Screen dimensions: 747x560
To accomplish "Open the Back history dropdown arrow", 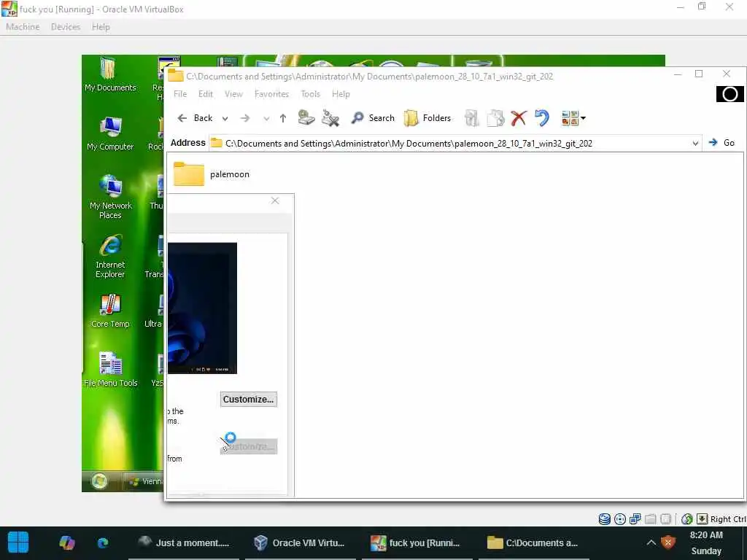I will click(x=225, y=119).
